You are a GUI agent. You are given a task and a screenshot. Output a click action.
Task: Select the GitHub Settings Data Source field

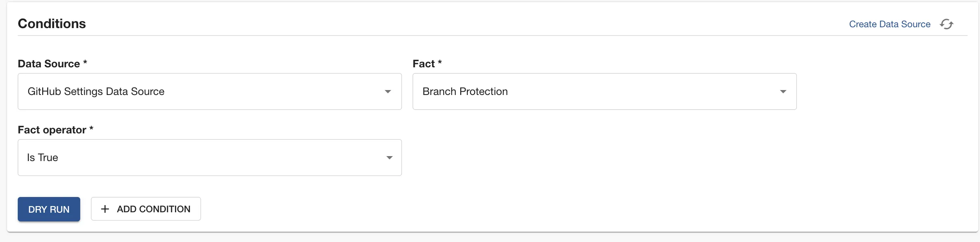[210, 91]
